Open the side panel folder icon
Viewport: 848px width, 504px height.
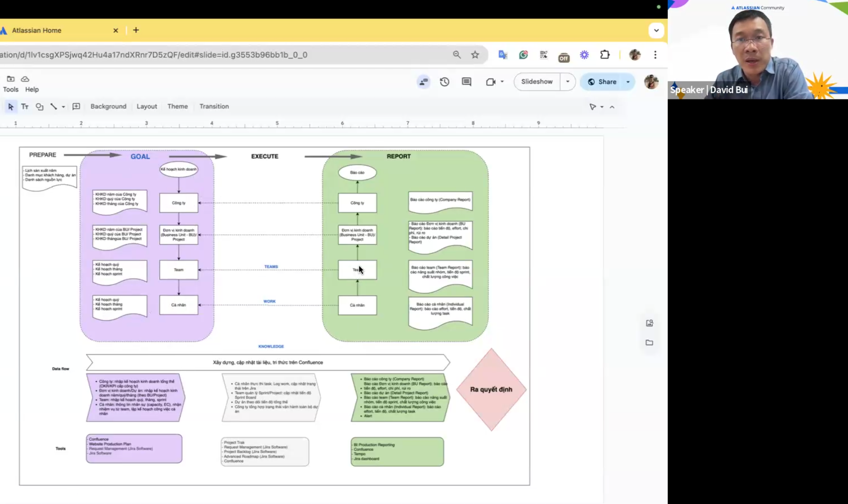pyautogui.click(x=649, y=343)
